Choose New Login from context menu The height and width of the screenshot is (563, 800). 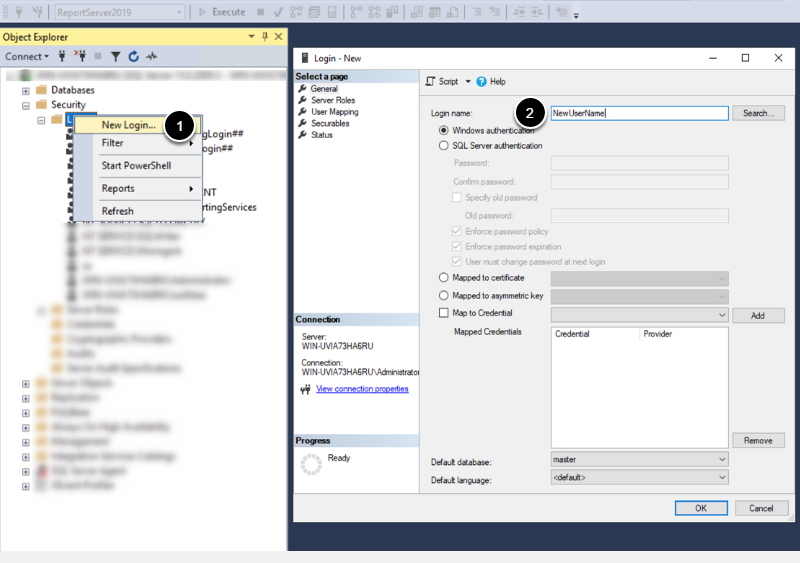point(129,125)
